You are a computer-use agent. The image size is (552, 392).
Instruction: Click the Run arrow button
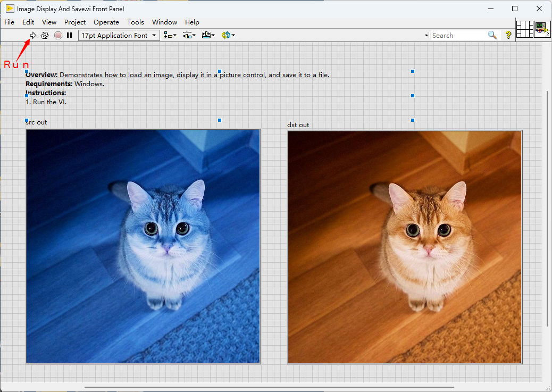click(33, 36)
